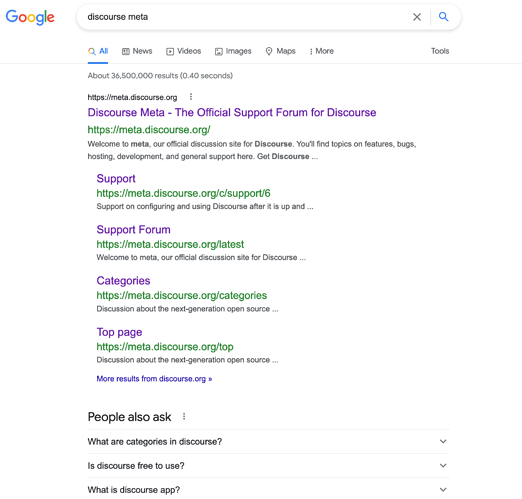This screenshot has height=499, width=522.
Task: Open the News tab
Action: 137,51
